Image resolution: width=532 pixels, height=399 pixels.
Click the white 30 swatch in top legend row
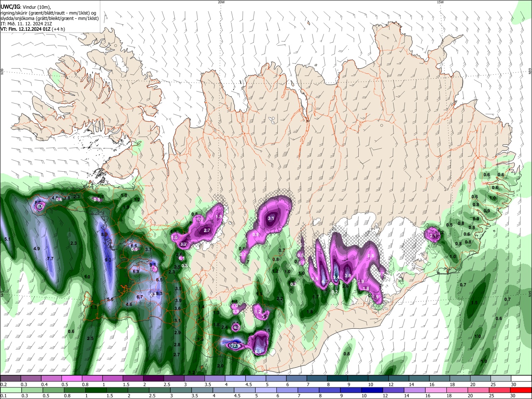(521, 379)
